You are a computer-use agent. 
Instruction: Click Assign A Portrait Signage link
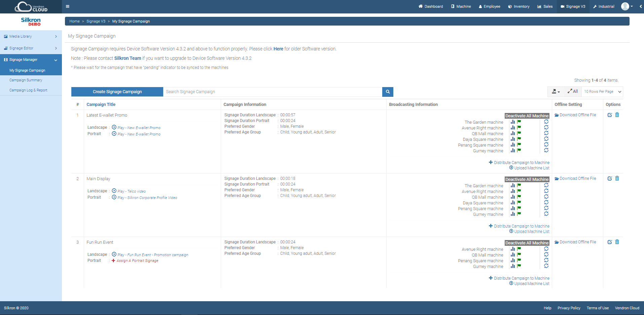pos(137,261)
